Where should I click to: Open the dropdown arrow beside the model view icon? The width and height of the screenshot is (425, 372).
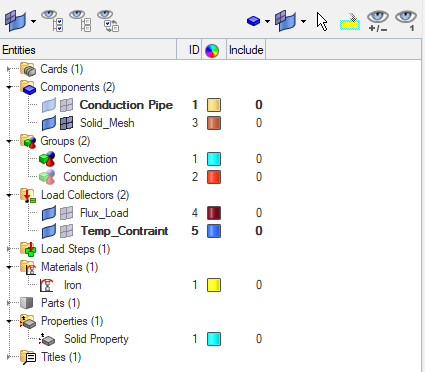coord(33,22)
